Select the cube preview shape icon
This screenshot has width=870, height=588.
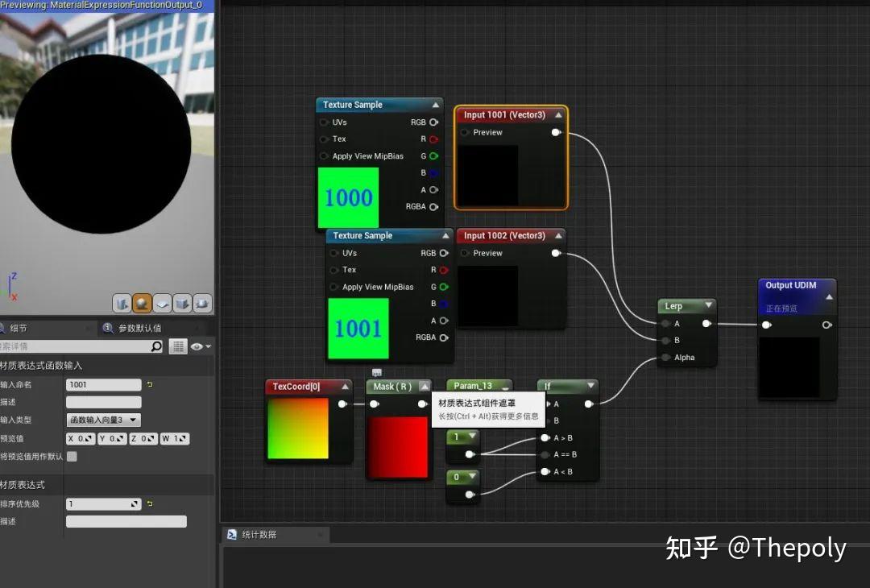point(182,304)
